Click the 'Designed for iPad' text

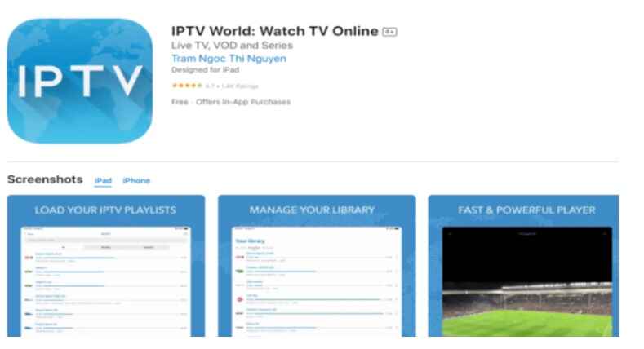coord(206,69)
